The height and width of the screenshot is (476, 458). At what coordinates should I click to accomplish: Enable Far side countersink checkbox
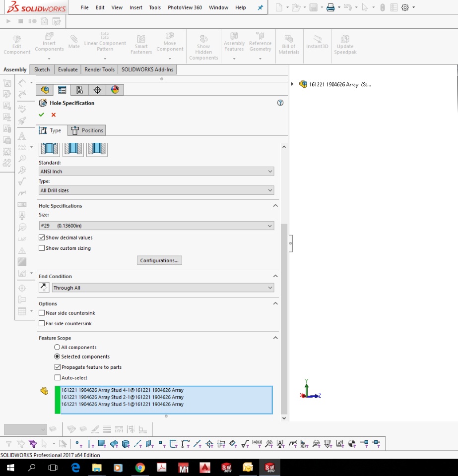[42, 323]
